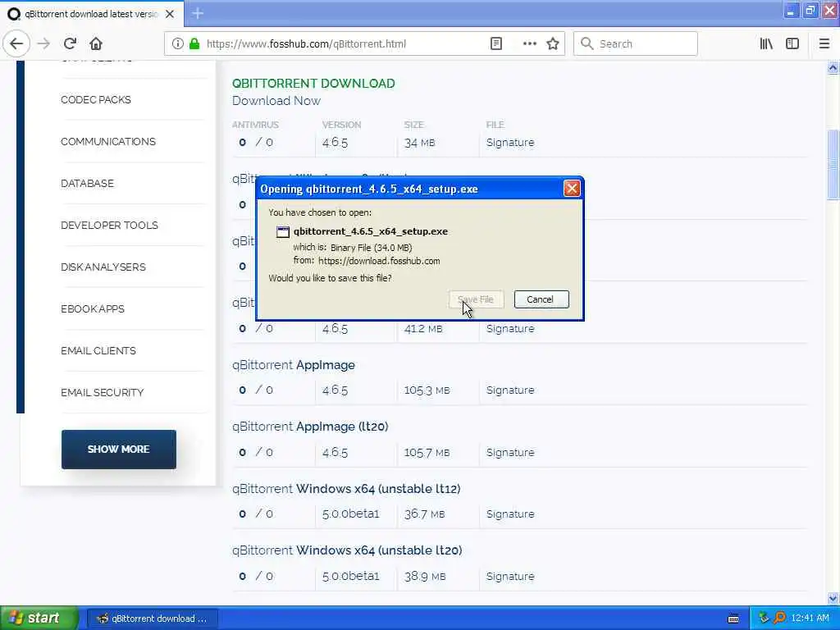
Task: Reload the current page
Action: coord(70,43)
